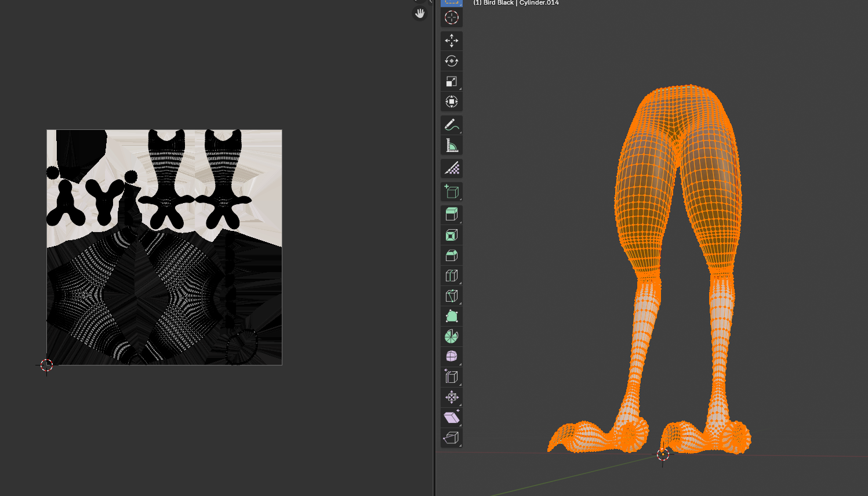Select the combined Transform tool
868x496 pixels.
tap(452, 102)
